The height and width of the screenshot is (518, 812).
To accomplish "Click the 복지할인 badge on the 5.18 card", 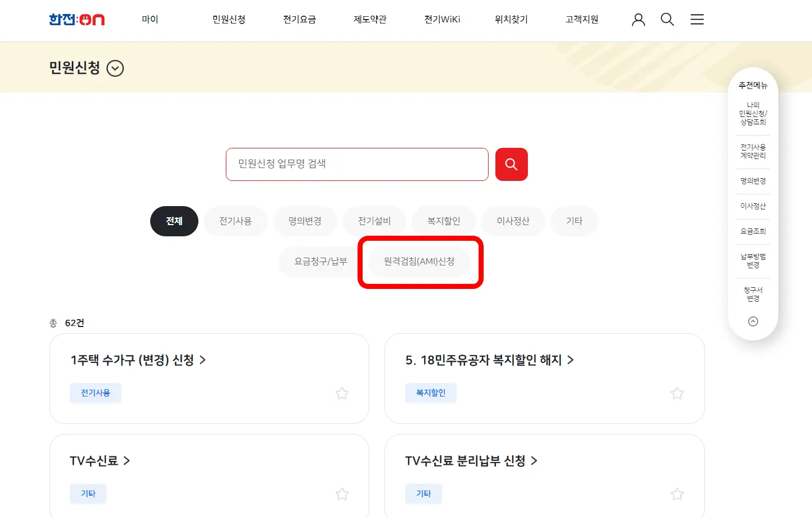I will pos(430,393).
